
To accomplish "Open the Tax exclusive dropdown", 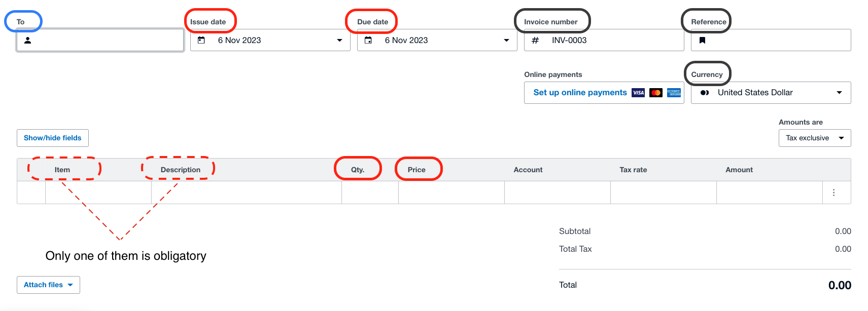I will click(x=841, y=138).
